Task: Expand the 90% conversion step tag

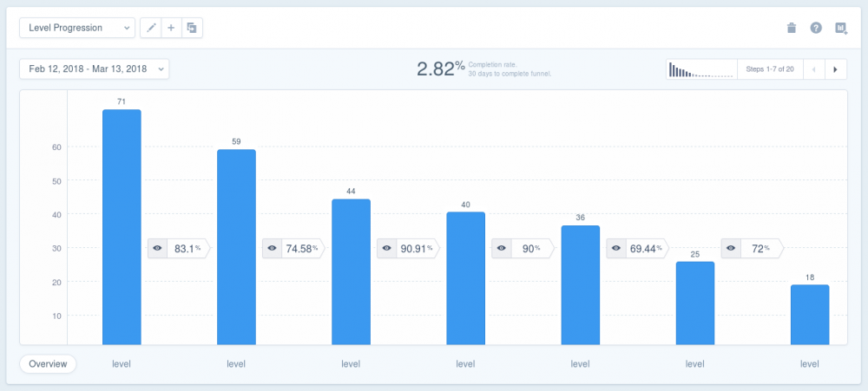Action: (x=523, y=248)
